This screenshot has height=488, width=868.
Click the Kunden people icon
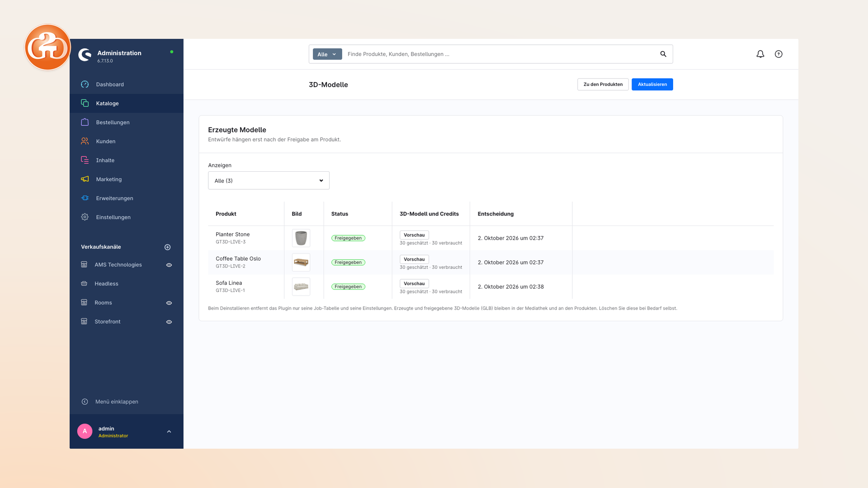(x=85, y=141)
